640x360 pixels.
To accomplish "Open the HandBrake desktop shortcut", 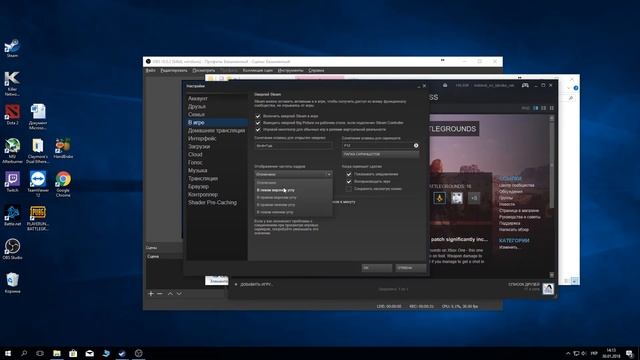I will click(x=63, y=148).
